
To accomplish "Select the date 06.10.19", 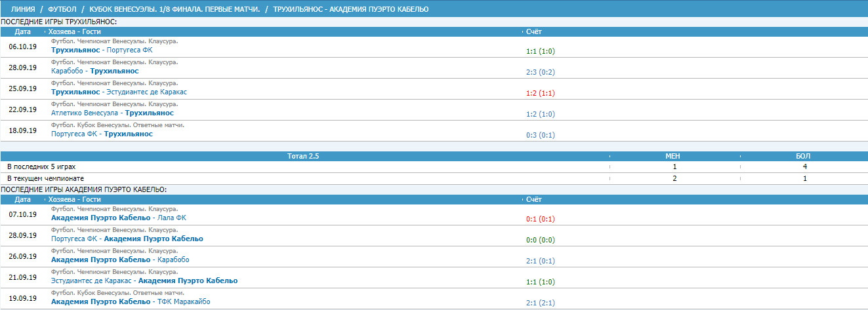I will [22, 47].
